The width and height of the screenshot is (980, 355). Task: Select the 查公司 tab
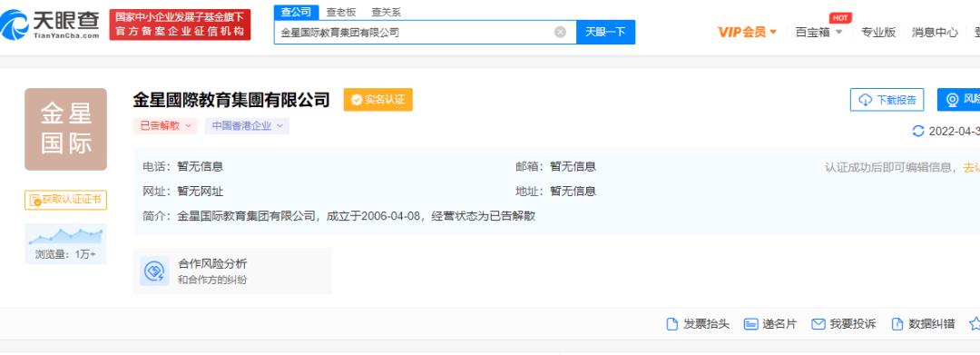coord(296,12)
